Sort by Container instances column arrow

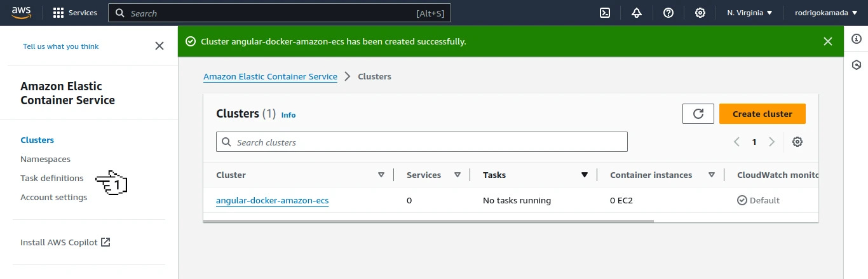712,175
